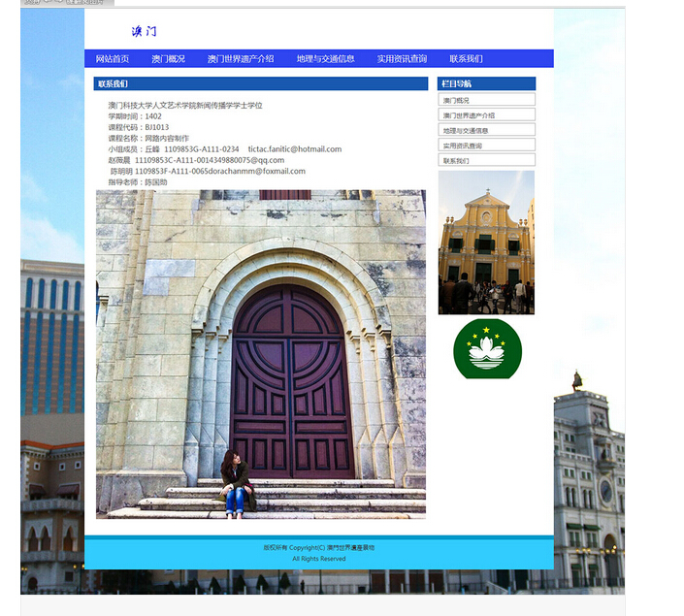Click the 栏目导航 sidebar header
The width and height of the screenshot is (684, 616).
(486, 84)
